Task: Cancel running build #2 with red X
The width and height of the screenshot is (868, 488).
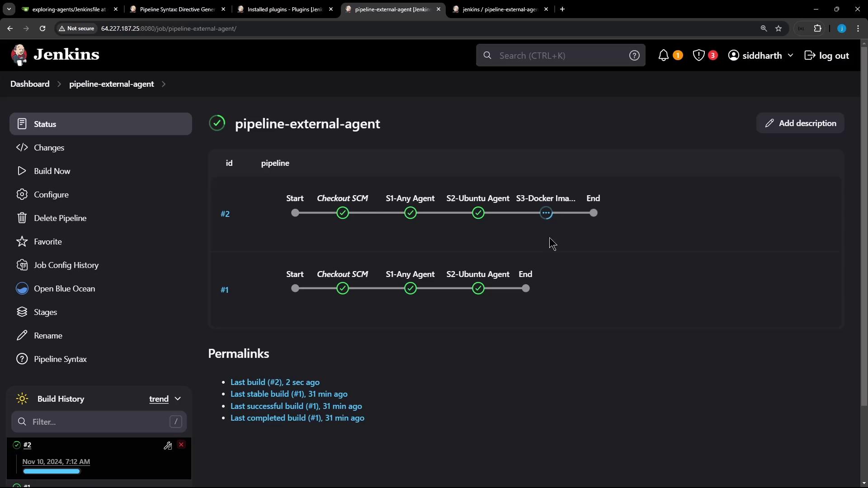Action: tap(181, 445)
